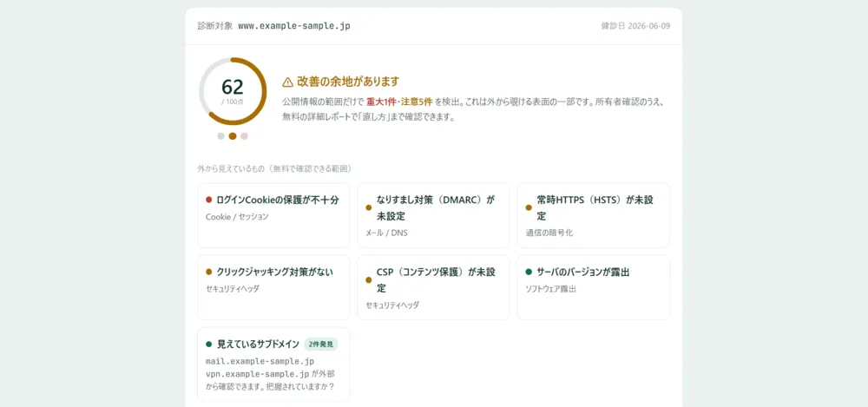Click the date text 健診日 2026-06-09
The image size is (868, 407).
[635, 26]
